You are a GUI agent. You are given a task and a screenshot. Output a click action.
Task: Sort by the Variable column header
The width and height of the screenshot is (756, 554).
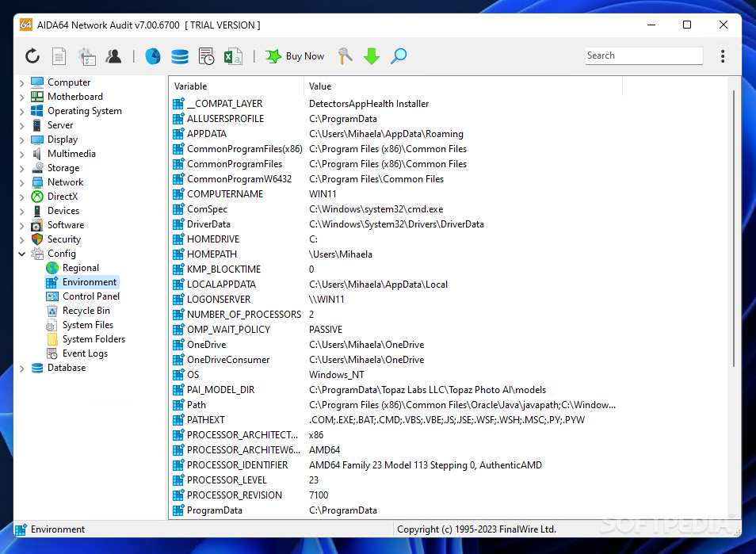point(237,86)
